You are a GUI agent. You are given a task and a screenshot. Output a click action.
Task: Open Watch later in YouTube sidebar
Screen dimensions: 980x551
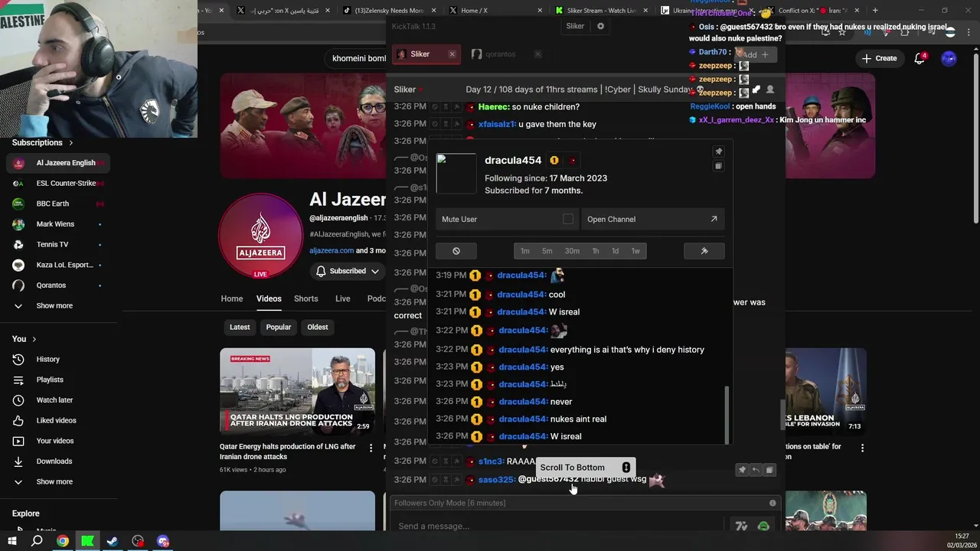pos(55,399)
